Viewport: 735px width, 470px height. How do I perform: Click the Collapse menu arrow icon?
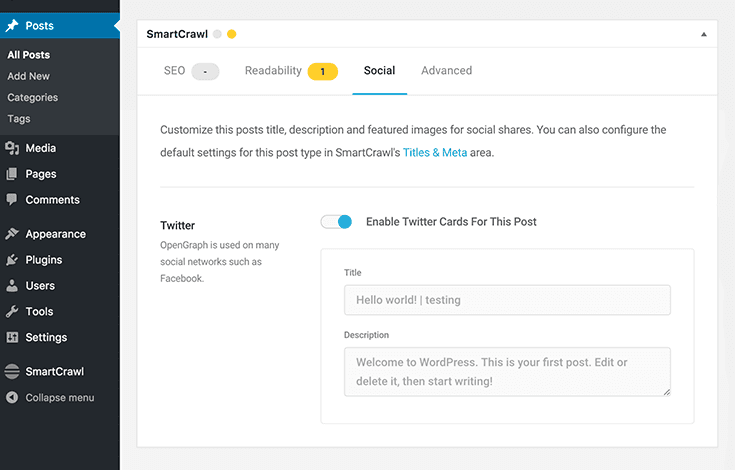coord(12,397)
